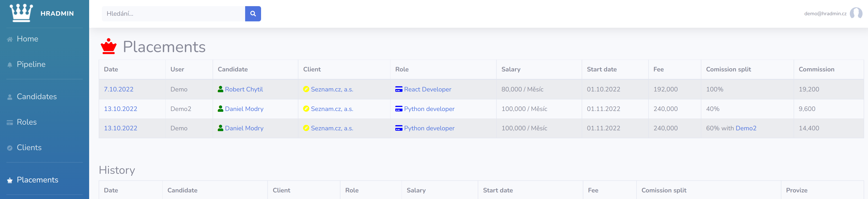This screenshot has height=199, width=868.
Task: Open the user avatar menu
Action: click(856, 13)
